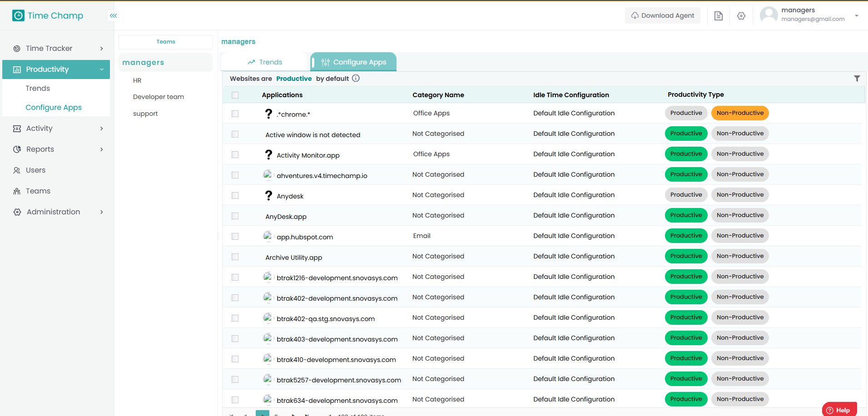This screenshot has height=416, width=868.
Task: Expand the Activity menu chevron
Action: (x=102, y=129)
